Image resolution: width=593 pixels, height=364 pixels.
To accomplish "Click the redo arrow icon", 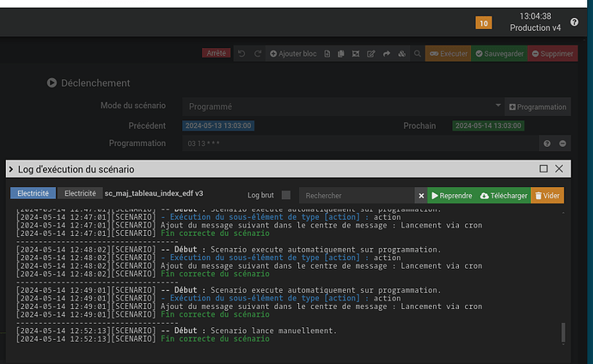I will (258, 53).
